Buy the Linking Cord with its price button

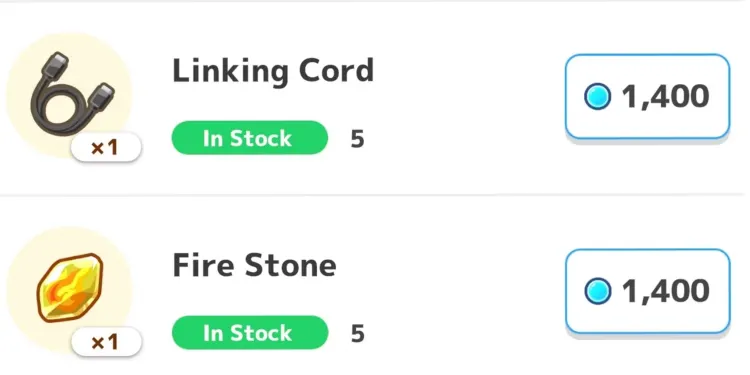tap(647, 97)
